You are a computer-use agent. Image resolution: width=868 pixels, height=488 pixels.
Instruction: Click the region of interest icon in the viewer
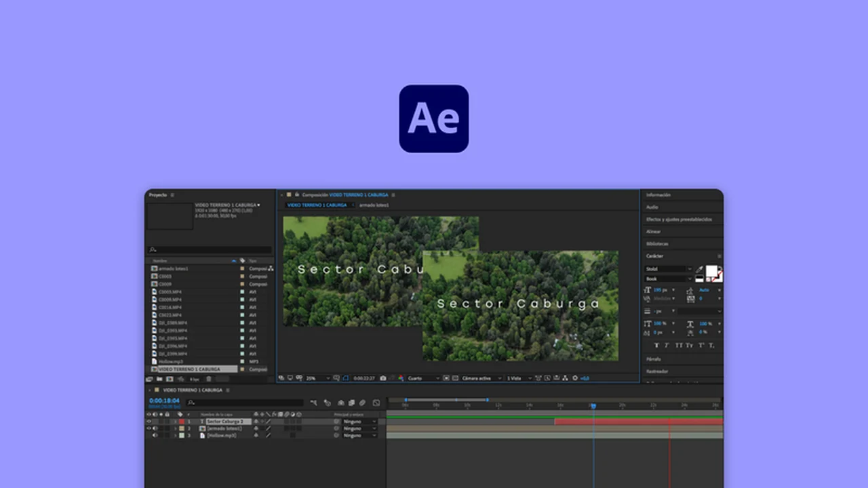[x=446, y=378]
